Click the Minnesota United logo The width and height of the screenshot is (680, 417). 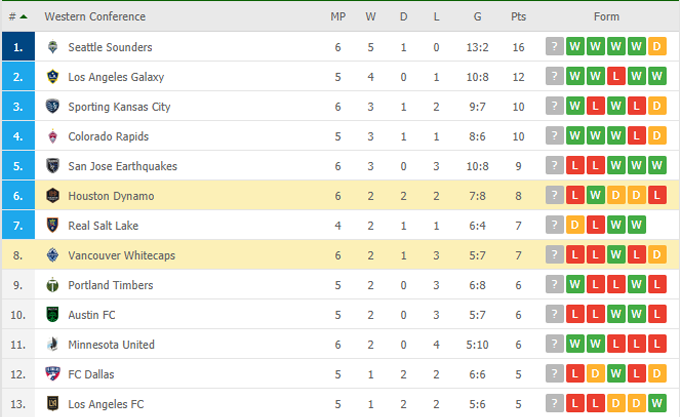(x=53, y=345)
